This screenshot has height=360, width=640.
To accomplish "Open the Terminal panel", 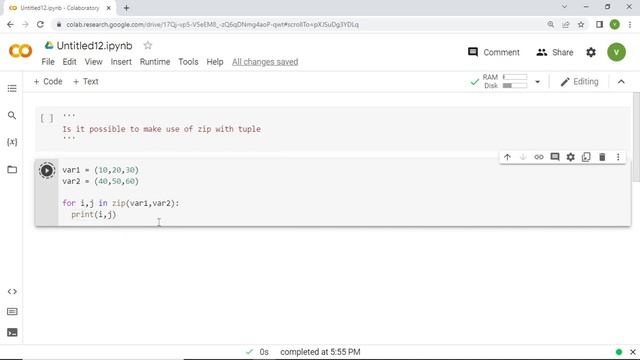I will pos(12,332).
